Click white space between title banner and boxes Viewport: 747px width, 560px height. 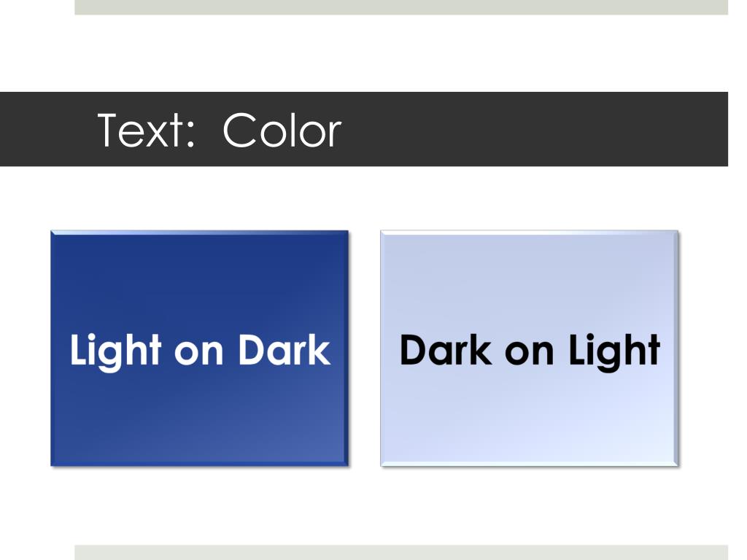364,198
